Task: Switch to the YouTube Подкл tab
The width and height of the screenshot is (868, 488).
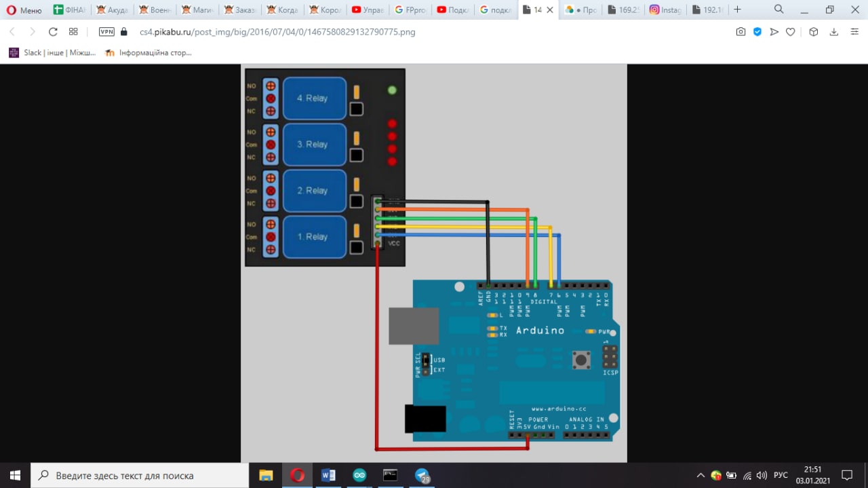Action: point(454,10)
